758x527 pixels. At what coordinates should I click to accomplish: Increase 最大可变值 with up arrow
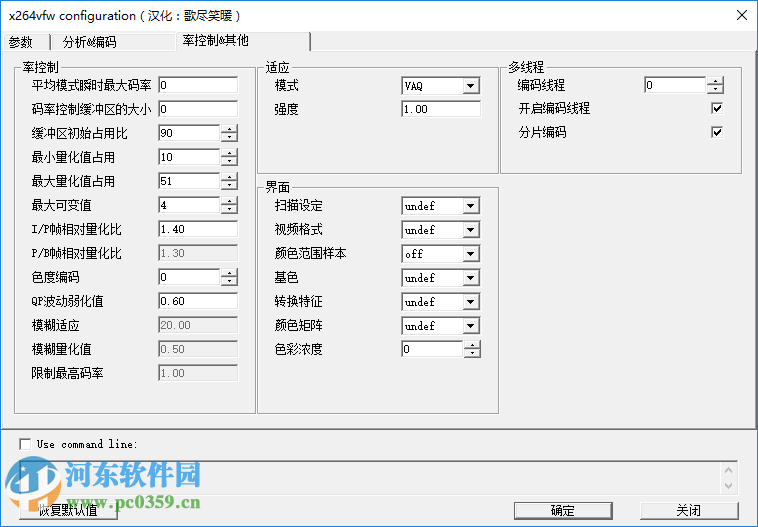229,201
